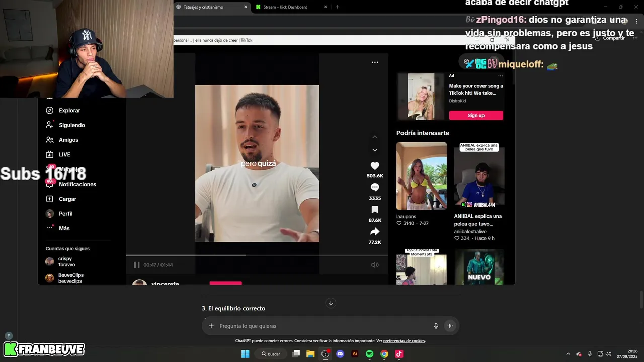Viewport: 644px width, 362px height.
Task: Open clock showing 20:28 07/09/2025
Action: coord(627,354)
